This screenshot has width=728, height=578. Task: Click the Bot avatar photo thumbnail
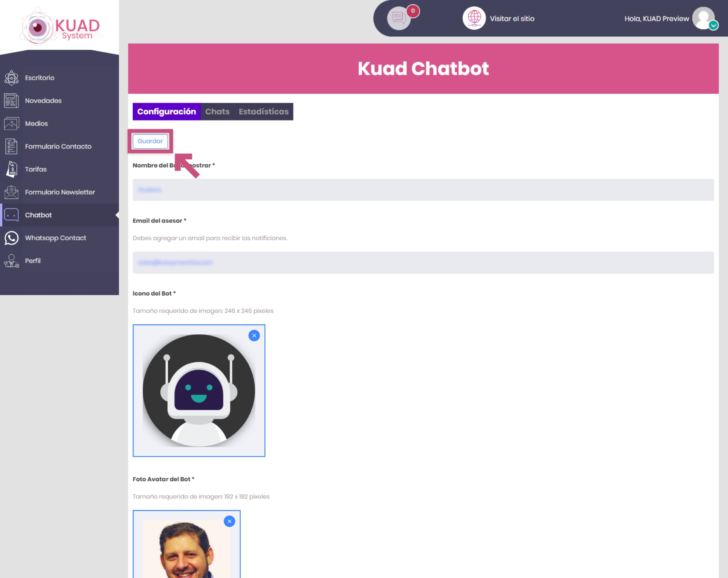pyautogui.click(x=187, y=544)
